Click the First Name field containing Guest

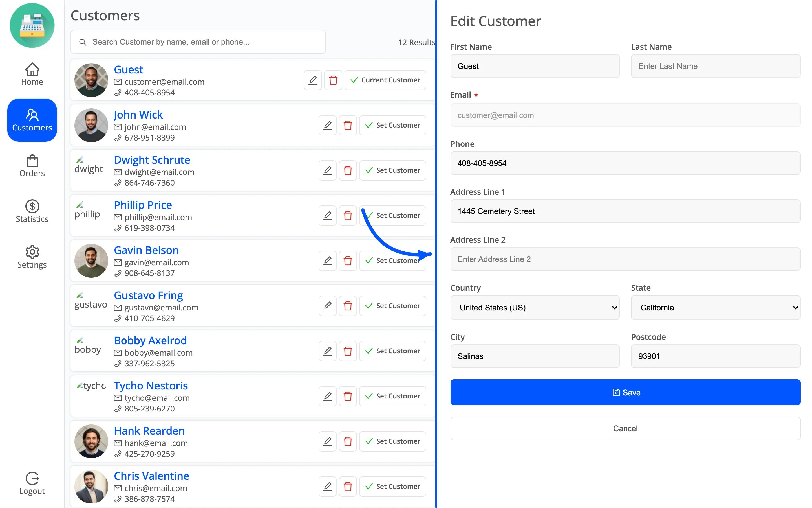click(535, 66)
